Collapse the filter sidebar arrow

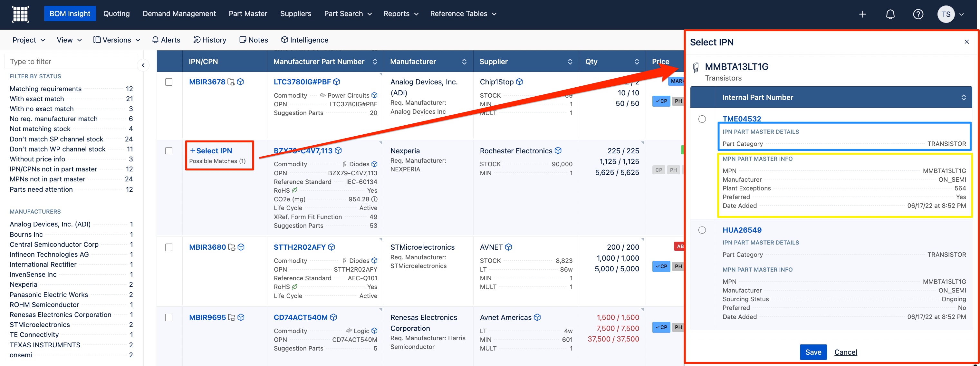[143, 65]
